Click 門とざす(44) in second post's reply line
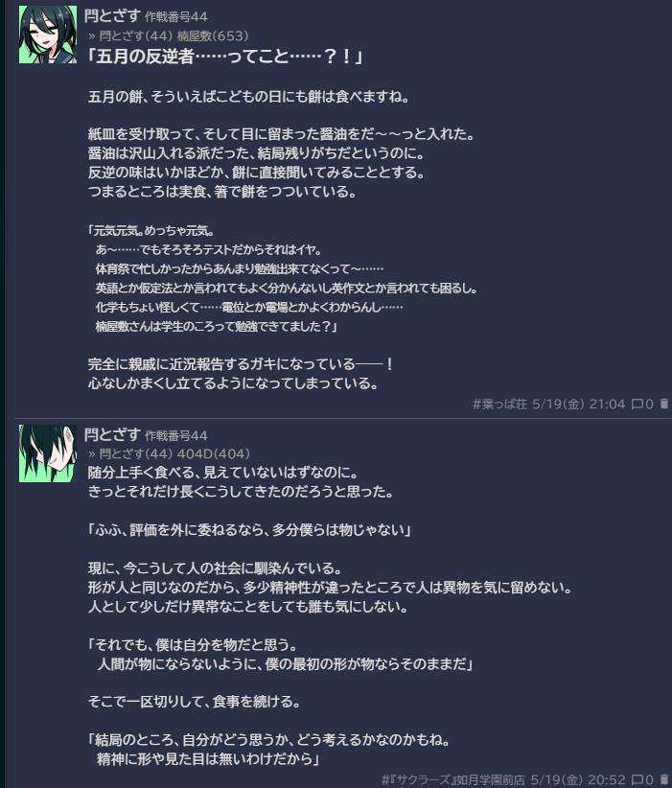 coord(136,453)
